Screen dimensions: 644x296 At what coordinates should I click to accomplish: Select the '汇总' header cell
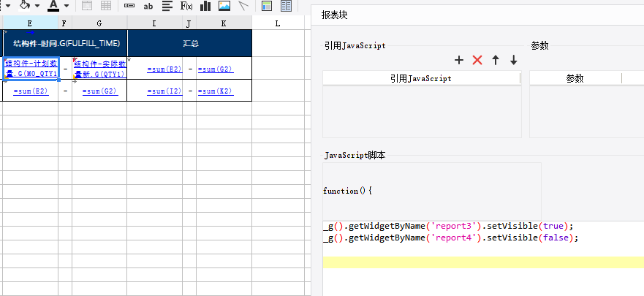(189, 43)
